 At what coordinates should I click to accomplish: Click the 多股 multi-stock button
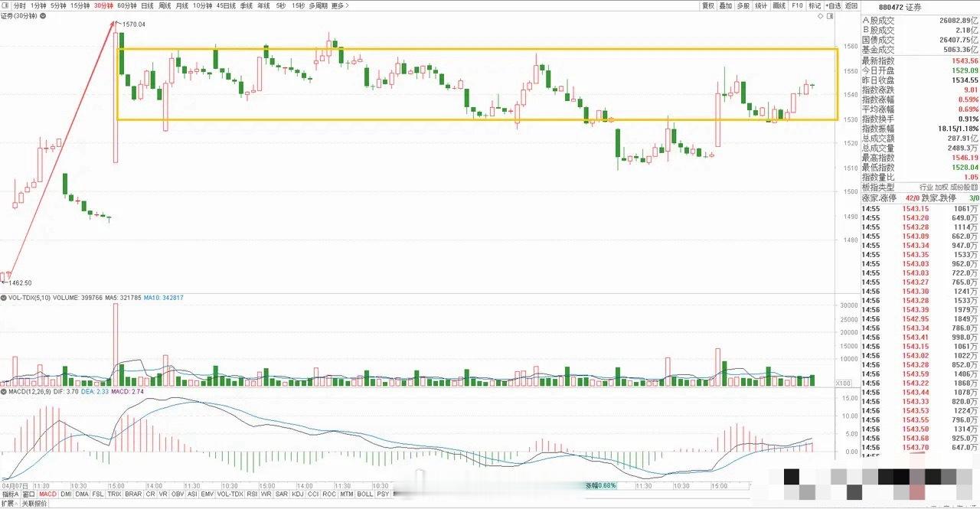coord(743,5)
